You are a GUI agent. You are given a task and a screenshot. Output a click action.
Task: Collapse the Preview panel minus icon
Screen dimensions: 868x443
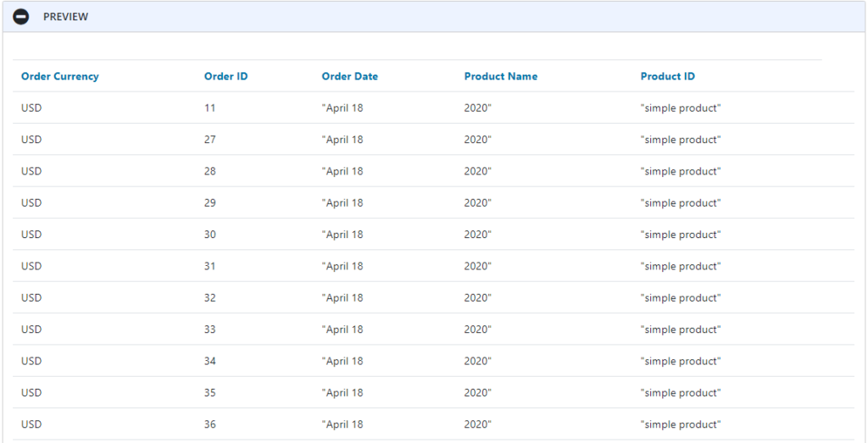click(21, 17)
